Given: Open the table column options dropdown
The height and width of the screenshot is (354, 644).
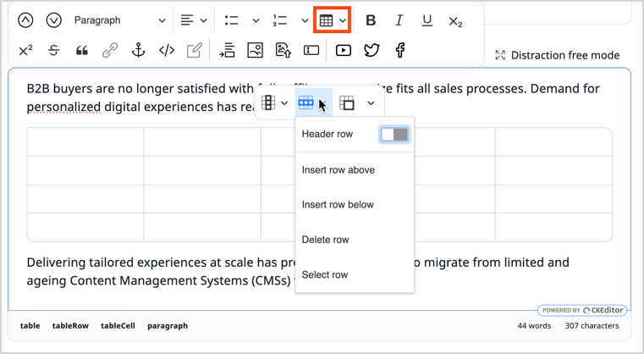Looking at the screenshot, I should pos(274,103).
